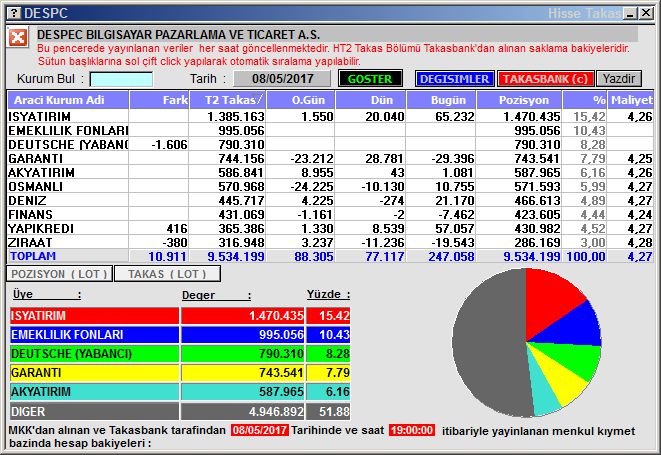This screenshot has width=661, height=455.
Task: Select the FINANS row
Action: tap(330, 214)
